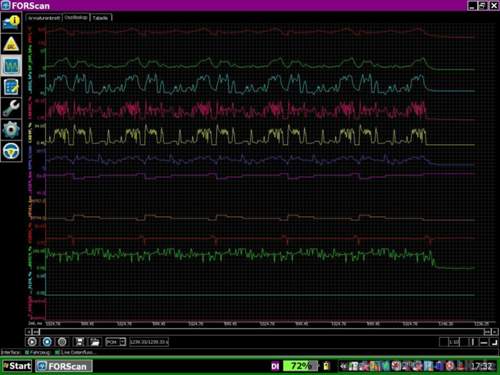The image size is (500, 375).
Task: Click the FORScan taskbar button
Action: tap(64, 366)
